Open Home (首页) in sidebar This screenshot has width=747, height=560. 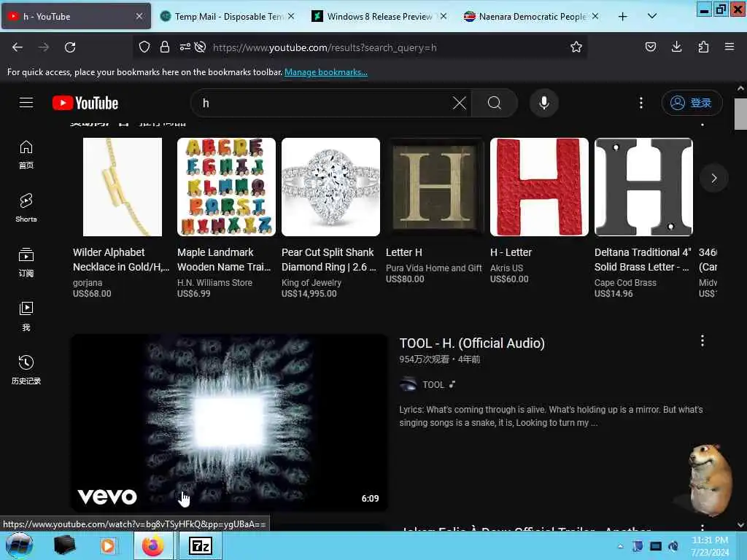26,155
